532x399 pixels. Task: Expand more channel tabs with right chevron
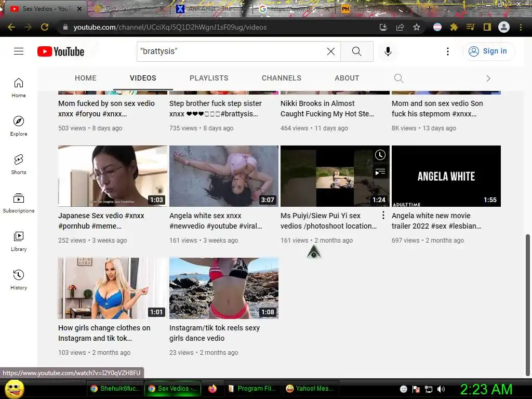click(488, 78)
